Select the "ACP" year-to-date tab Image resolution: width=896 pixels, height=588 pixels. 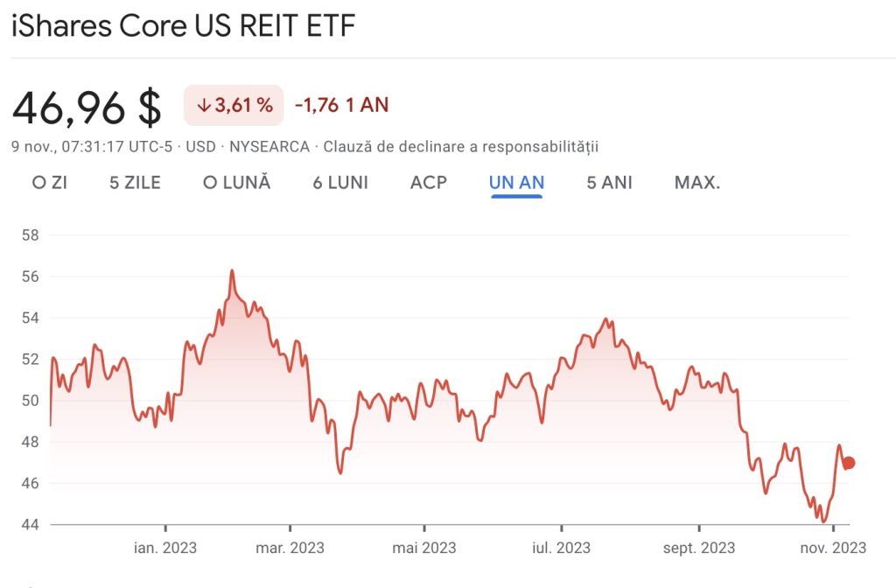click(x=429, y=182)
